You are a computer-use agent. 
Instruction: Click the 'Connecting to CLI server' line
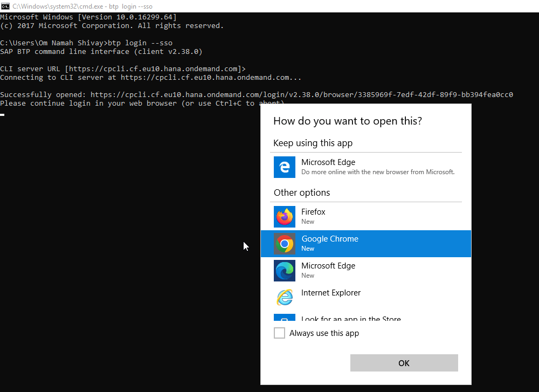[x=150, y=77]
